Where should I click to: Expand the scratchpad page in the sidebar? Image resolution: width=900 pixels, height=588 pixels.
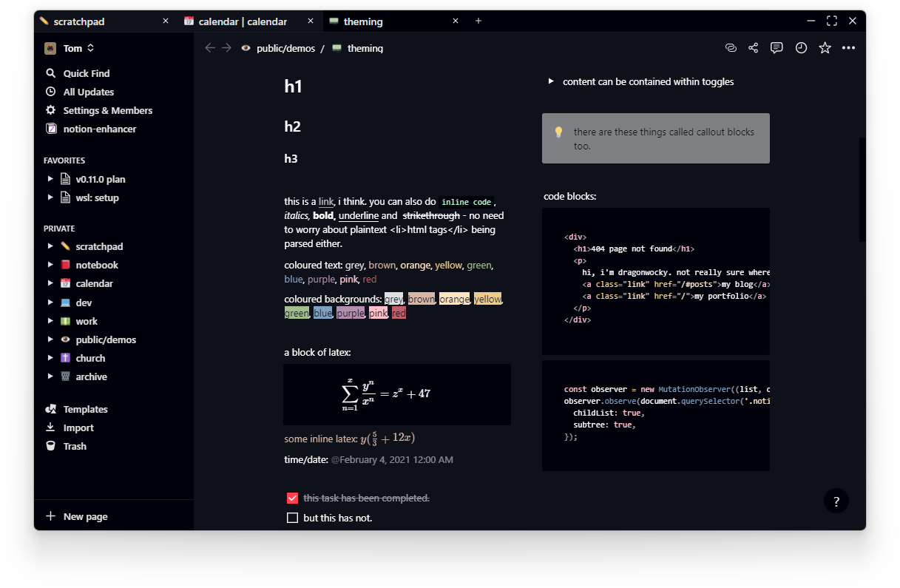pos(50,246)
